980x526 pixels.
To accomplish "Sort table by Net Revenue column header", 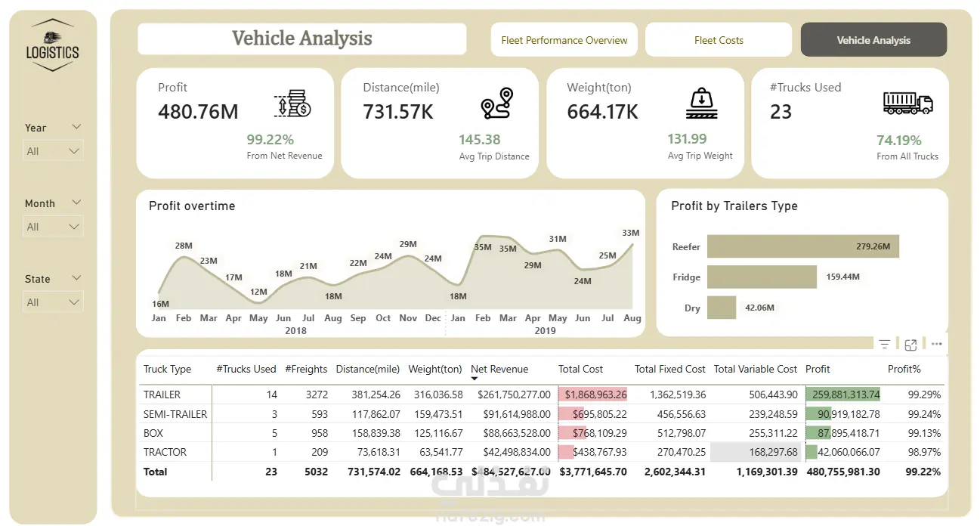I will point(499,370).
